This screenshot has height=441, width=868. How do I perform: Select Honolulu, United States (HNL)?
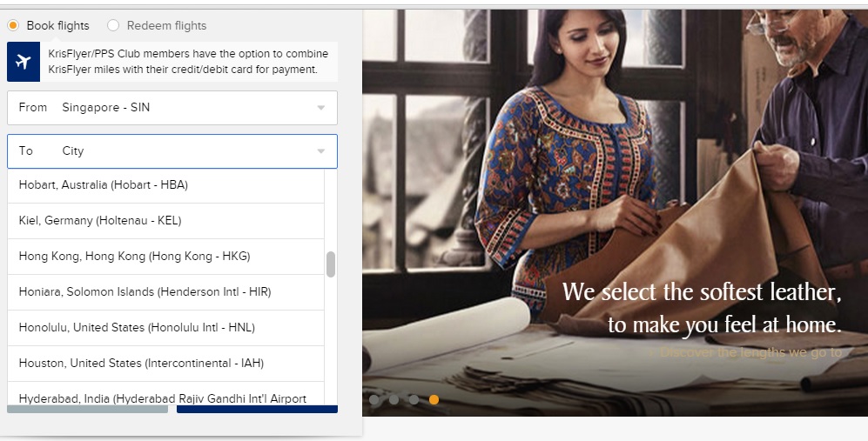point(165,328)
